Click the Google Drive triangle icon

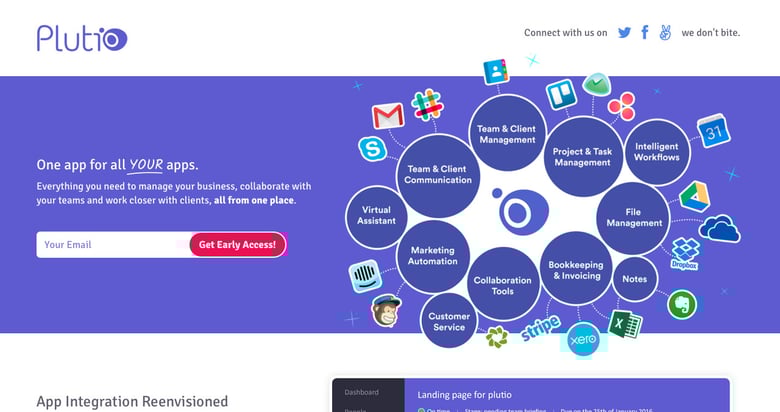coord(695,195)
